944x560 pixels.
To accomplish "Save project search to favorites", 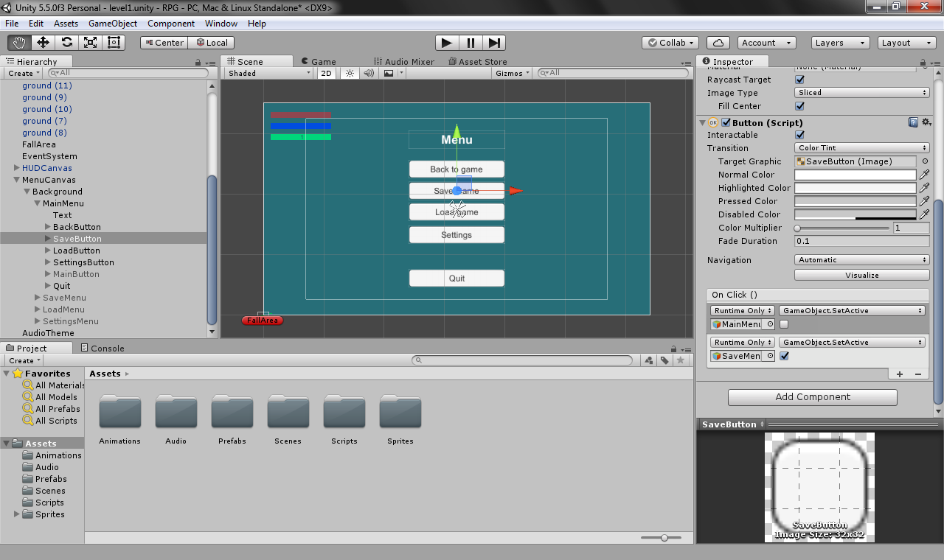I will pyautogui.click(x=681, y=360).
